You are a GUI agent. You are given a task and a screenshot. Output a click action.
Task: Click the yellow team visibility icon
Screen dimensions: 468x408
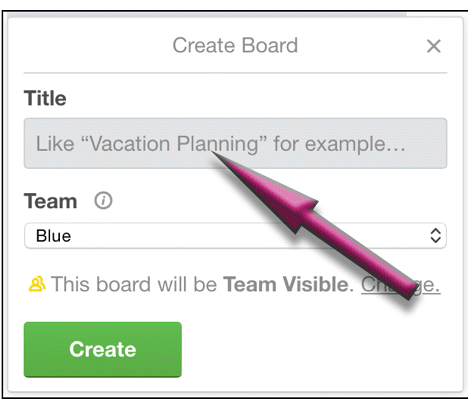37,284
